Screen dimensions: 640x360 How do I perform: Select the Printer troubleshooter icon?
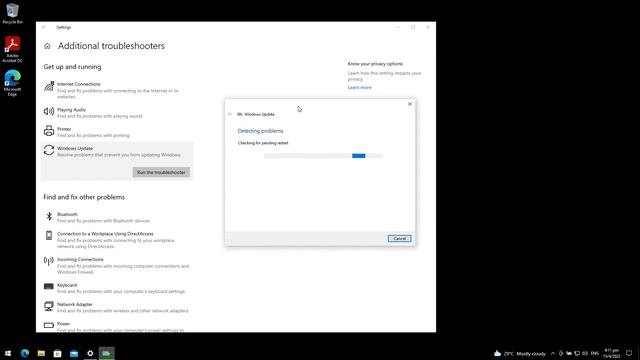(49, 131)
